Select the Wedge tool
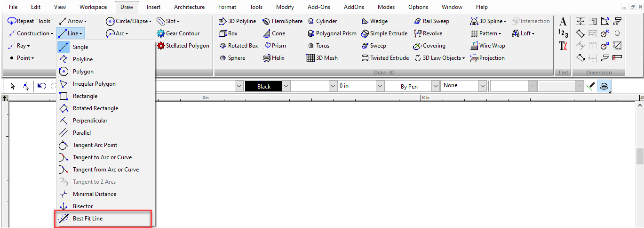 [374, 21]
